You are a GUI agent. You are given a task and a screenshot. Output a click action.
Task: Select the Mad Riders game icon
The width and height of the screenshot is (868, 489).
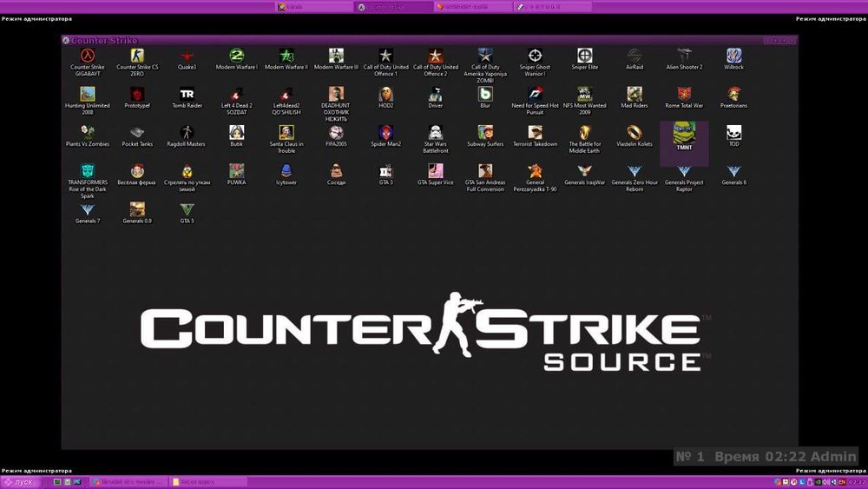635,94
